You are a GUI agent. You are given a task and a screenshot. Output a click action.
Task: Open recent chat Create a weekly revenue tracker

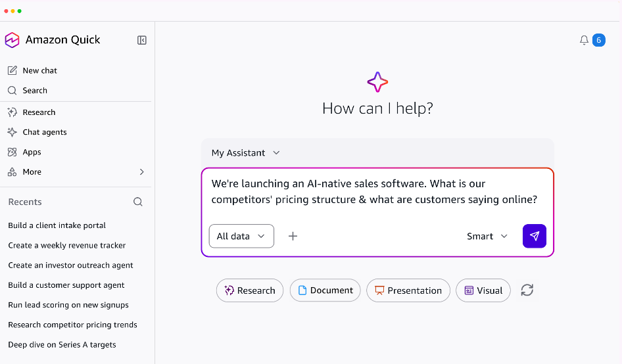pos(66,245)
